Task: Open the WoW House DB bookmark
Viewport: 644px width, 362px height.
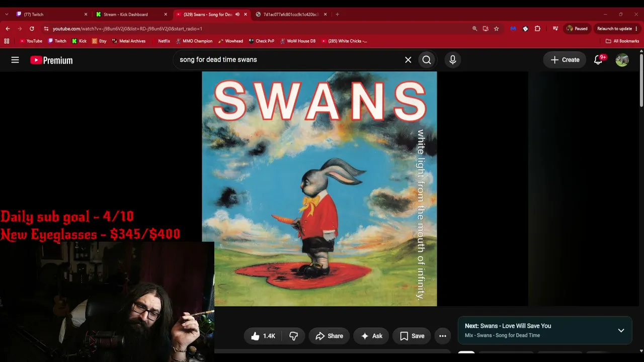Action: [297, 41]
